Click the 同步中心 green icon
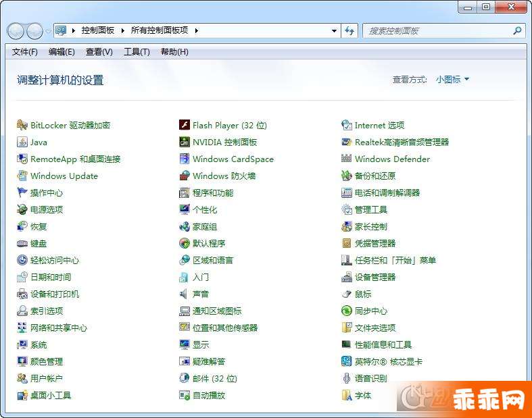532x418 pixels. [x=346, y=311]
